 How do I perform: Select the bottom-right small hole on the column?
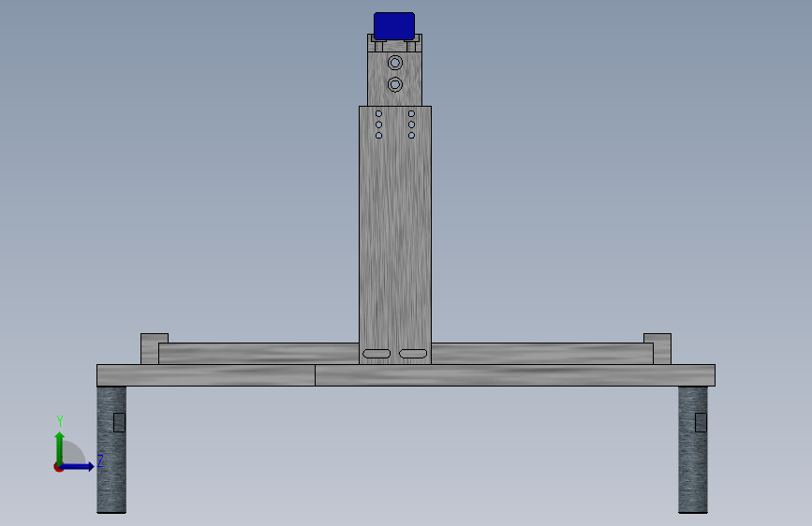pyautogui.click(x=411, y=136)
